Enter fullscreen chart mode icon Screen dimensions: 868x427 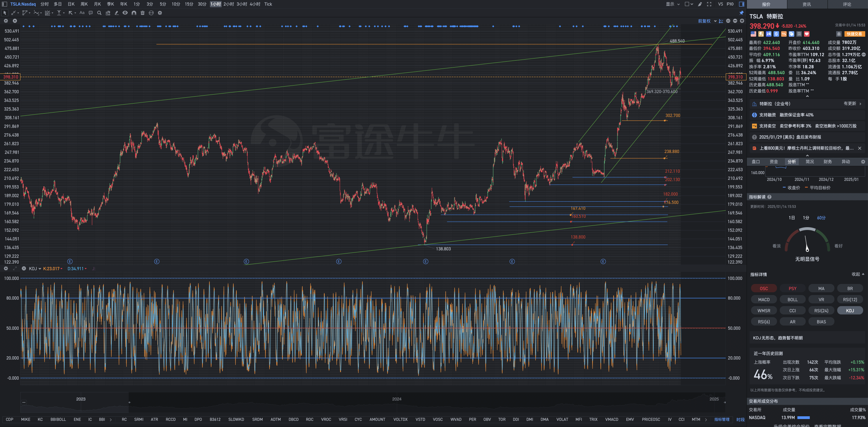[709, 4]
